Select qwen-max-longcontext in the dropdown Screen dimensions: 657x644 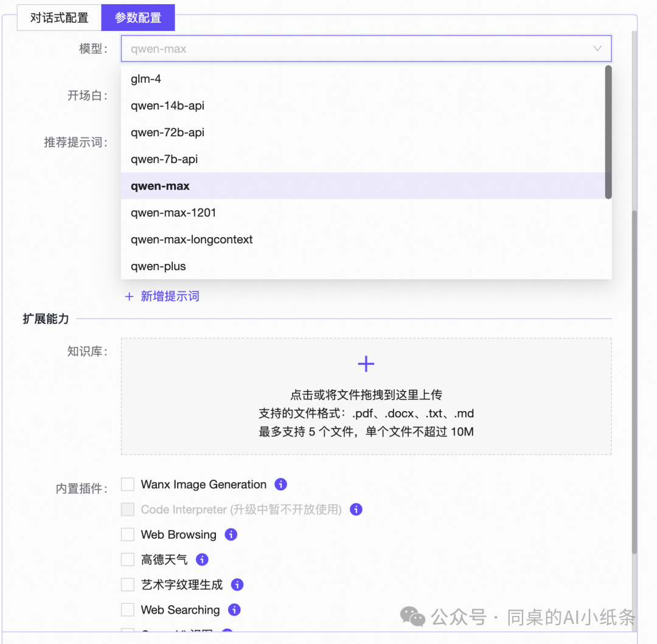[366, 240]
